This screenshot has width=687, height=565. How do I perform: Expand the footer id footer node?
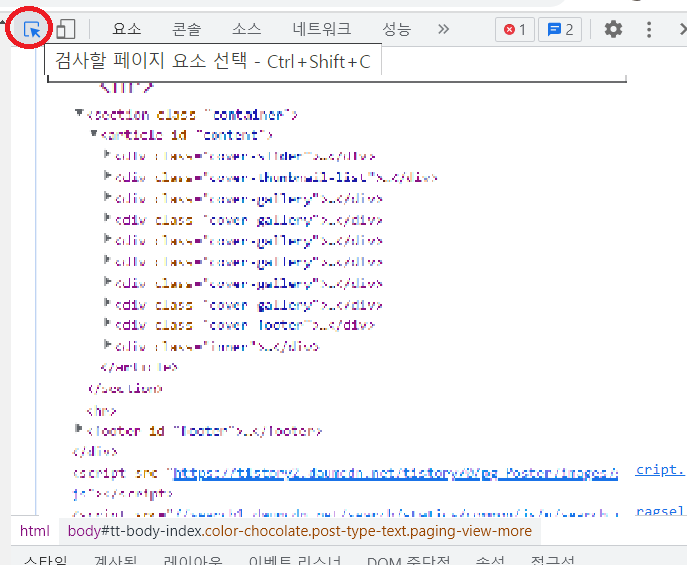pyautogui.click(x=78, y=428)
